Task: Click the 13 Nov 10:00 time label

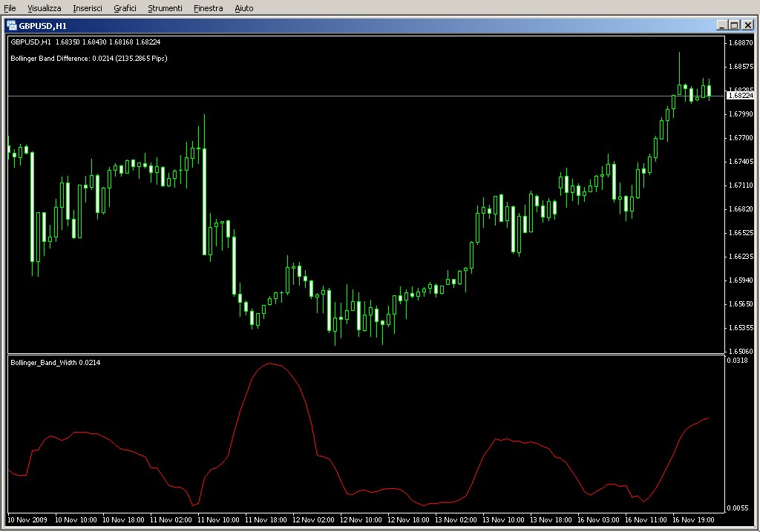Action: (503, 520)
